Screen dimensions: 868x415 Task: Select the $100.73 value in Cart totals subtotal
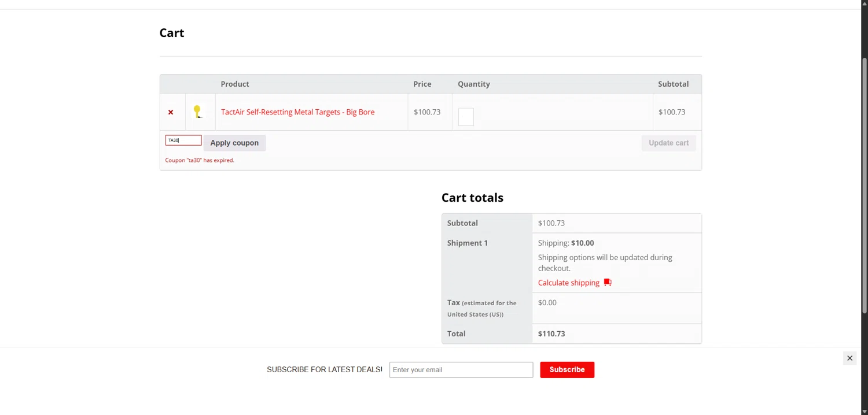[551, 223]
